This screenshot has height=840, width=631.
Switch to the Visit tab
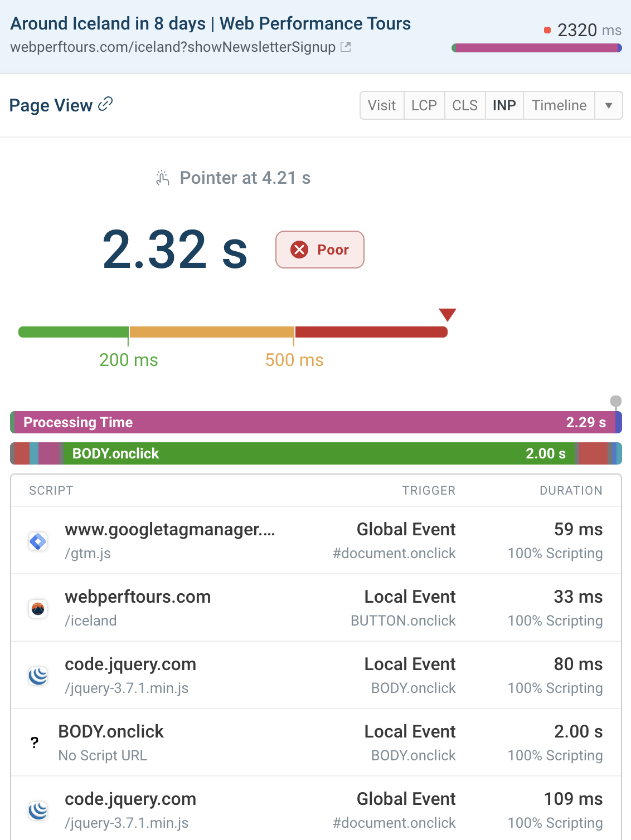[x=382, y=105]
